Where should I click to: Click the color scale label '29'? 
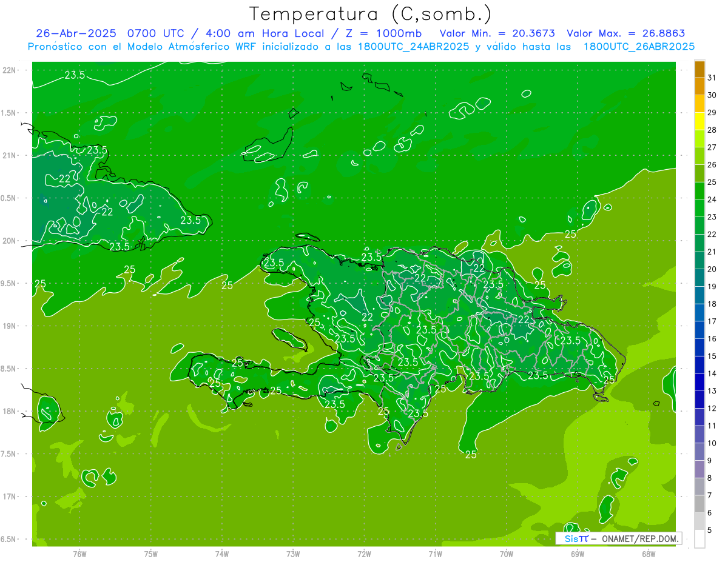pyautogui.click(x=712, y=113)
